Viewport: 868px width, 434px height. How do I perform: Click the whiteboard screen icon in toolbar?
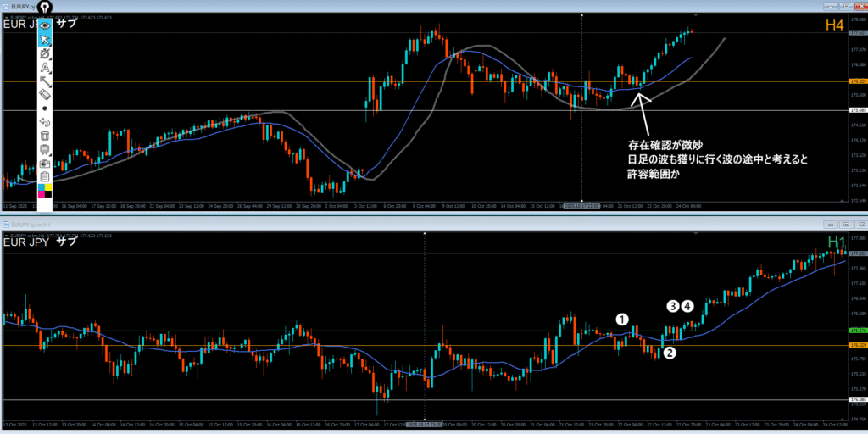(45, 148)
